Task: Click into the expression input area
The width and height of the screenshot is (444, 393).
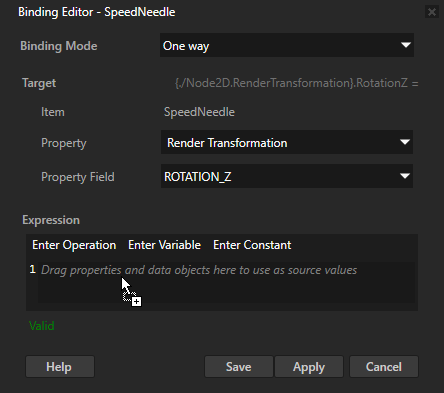Action: pos(227,283)
